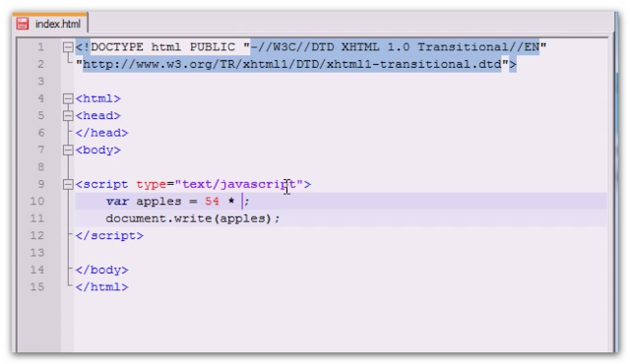Collapse the <head> fold marker on line 5
The width and height of the screenshot is (630, 364).
tap(68, 116)
